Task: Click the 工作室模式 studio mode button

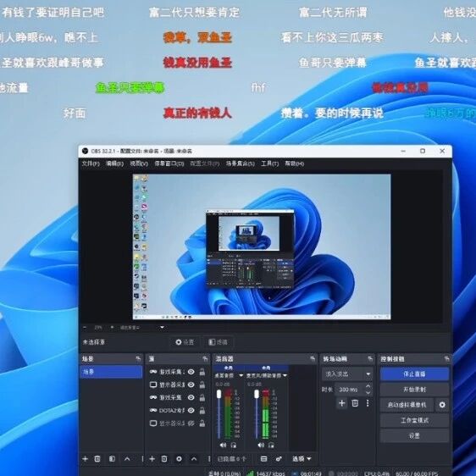Action: [x=414, y=420]
